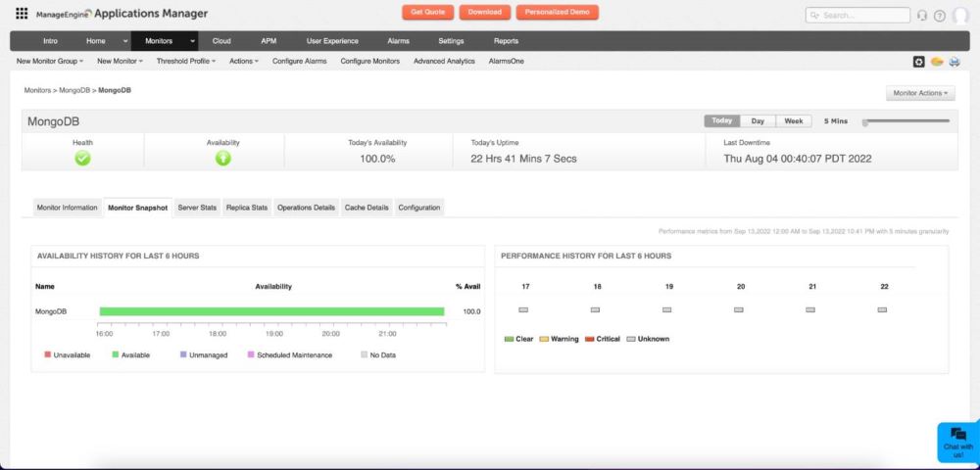
Task: Click the printer icon
Action: click(x=955, y=61)
